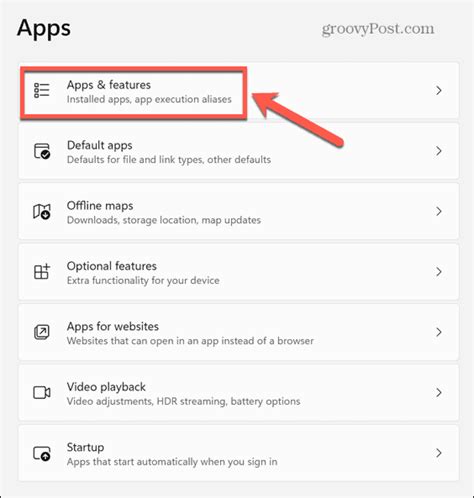This screenshot has height=498, width=474.
Task: Click the chevron beside Optional features
Action: (439, 272)
